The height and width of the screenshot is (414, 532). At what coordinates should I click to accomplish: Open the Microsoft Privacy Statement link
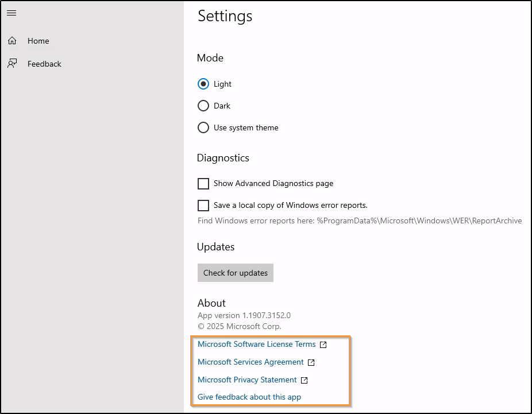point(247,380)
